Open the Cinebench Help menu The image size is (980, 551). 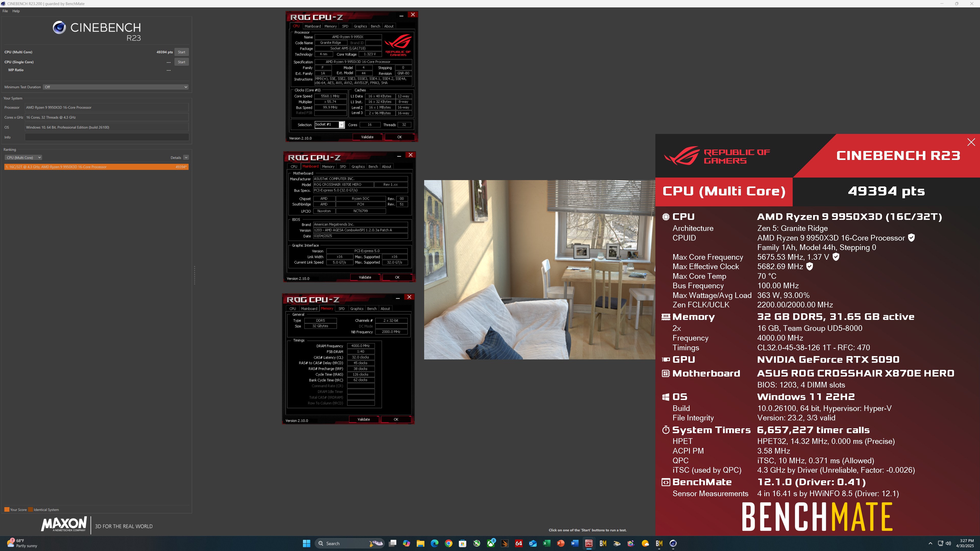coord(16,11)
